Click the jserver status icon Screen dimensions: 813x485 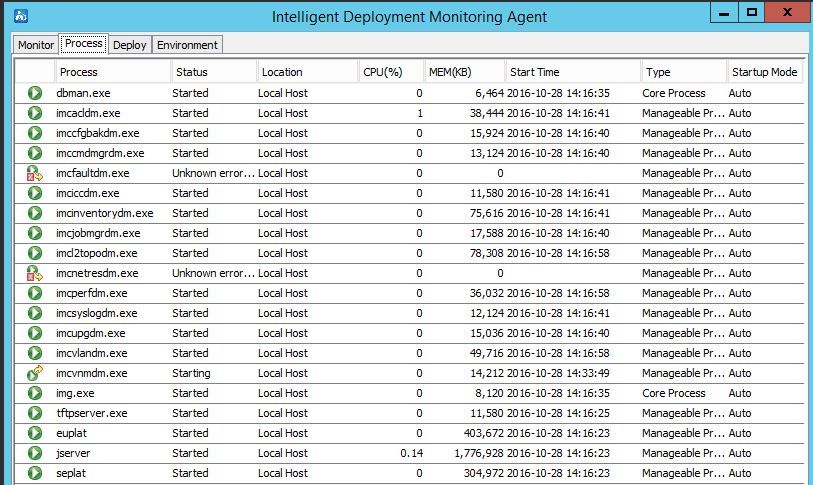click(35, 453)
